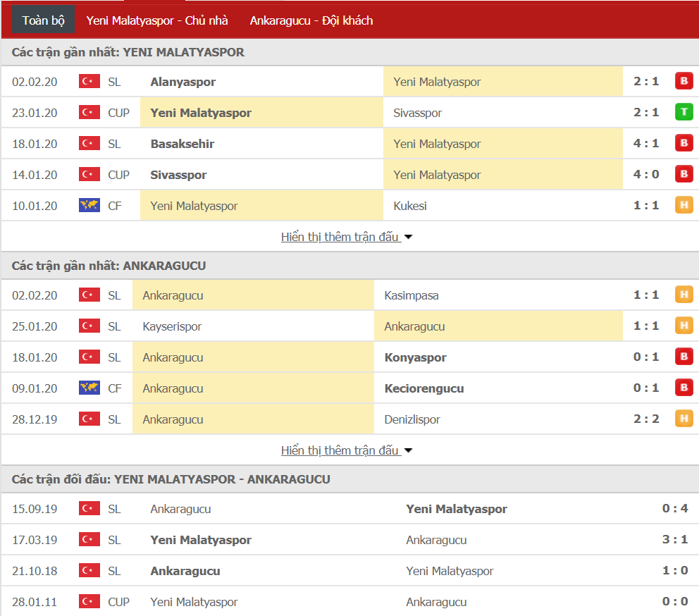Click green T badge in 23.01.20 row

tap(683, 112)
